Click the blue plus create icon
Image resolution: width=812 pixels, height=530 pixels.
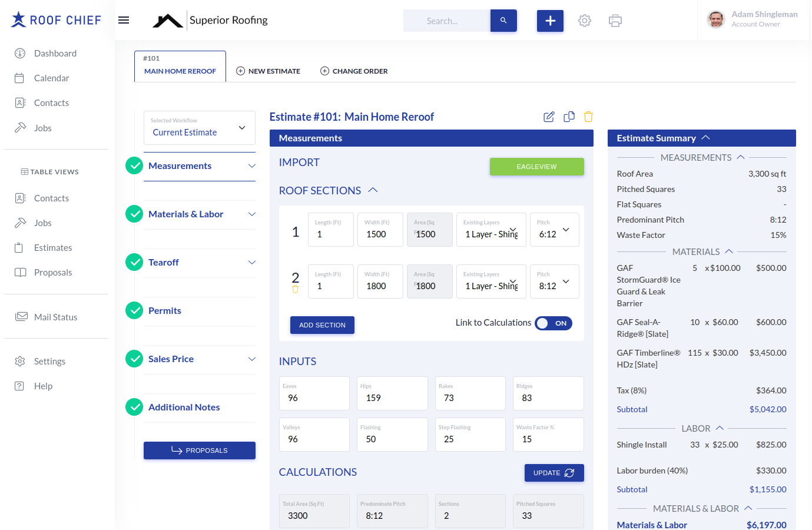(x=550, y=20)
